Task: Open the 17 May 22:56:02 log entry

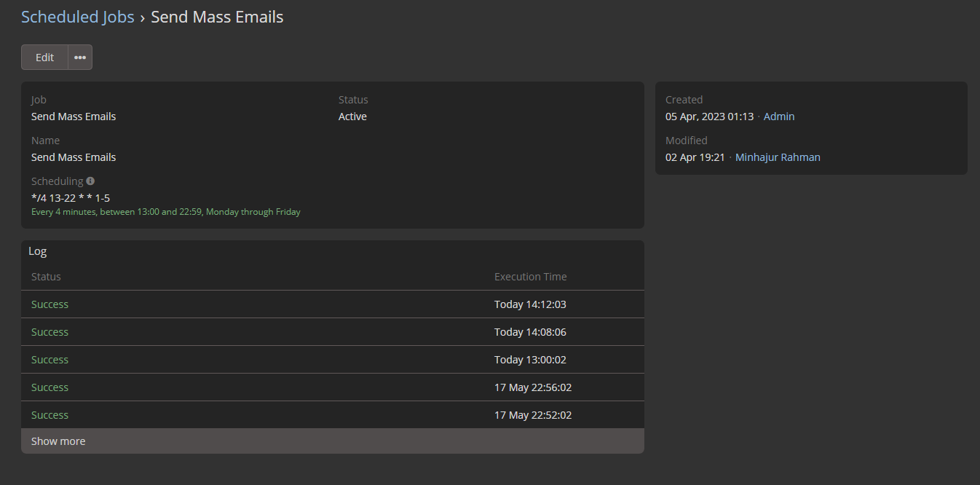Action: pos(533,387)
